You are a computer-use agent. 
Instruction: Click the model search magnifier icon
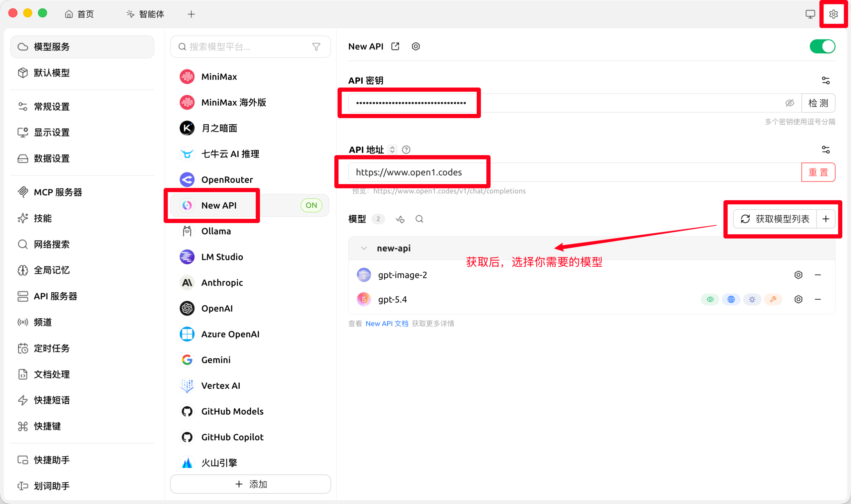(419, 219)
